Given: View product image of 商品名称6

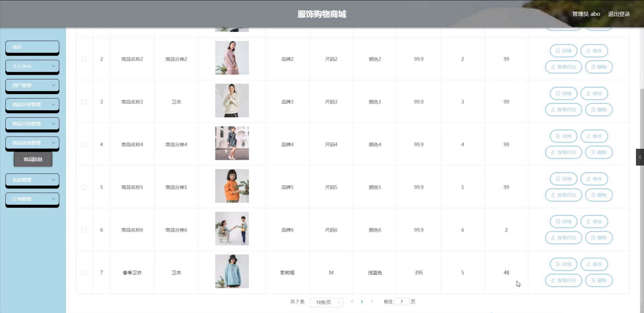Looking at the screenshot, I should pyautogui.click(x=232, y=229).
